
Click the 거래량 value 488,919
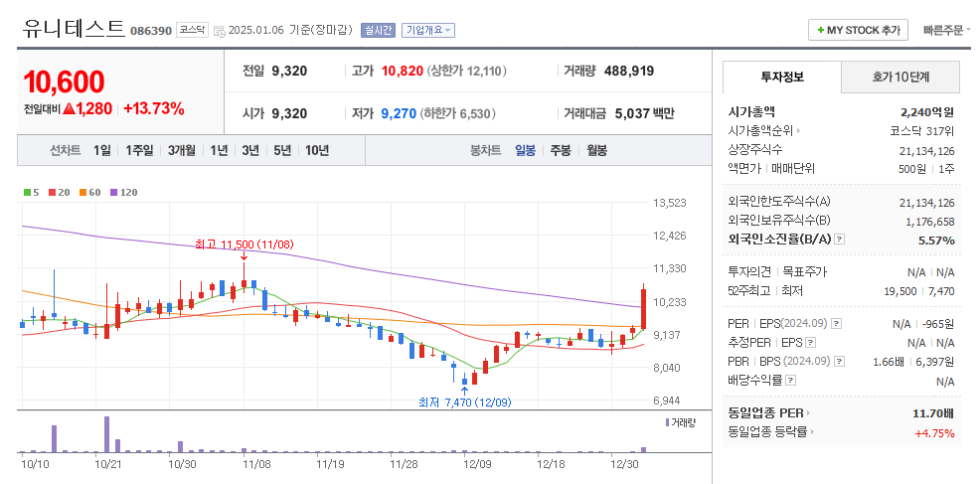(629, 71)
